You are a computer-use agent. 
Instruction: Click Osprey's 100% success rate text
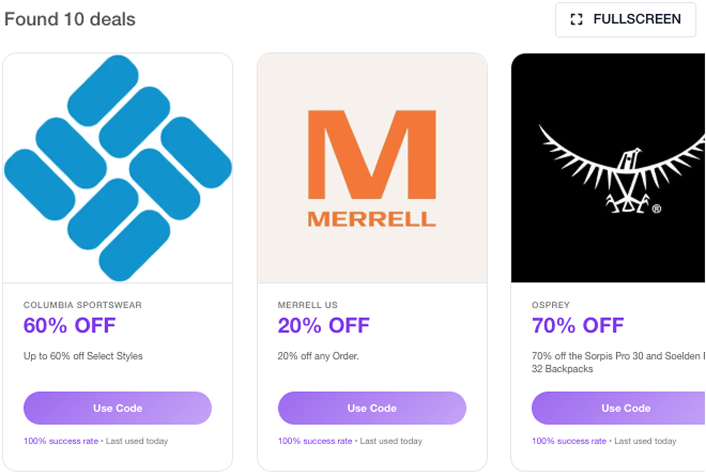(x=568, y=441)
